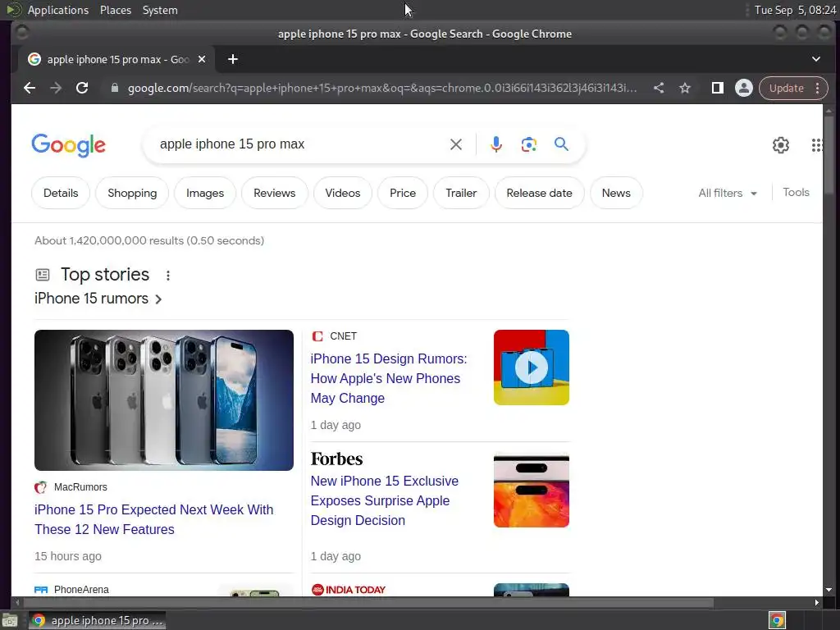Select the Chrome taskbar window button
Image resolution: width=840 pixels, height=630 pixels.
click(97, 620)
